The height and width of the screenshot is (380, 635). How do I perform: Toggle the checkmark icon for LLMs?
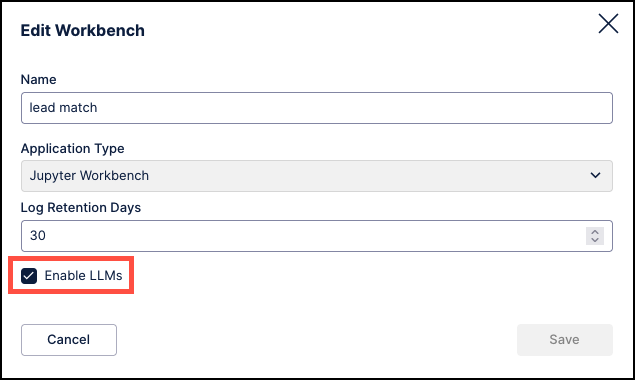29,276
